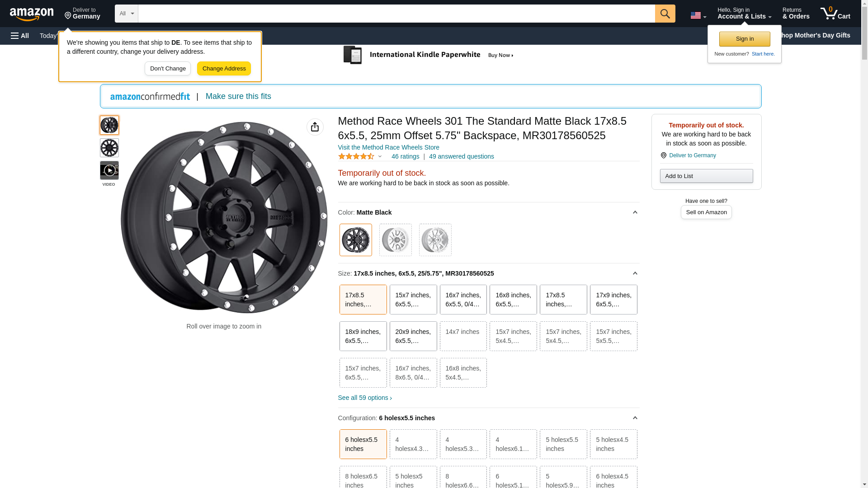
Task: Click the Change Address button
Action: [224, 69]
